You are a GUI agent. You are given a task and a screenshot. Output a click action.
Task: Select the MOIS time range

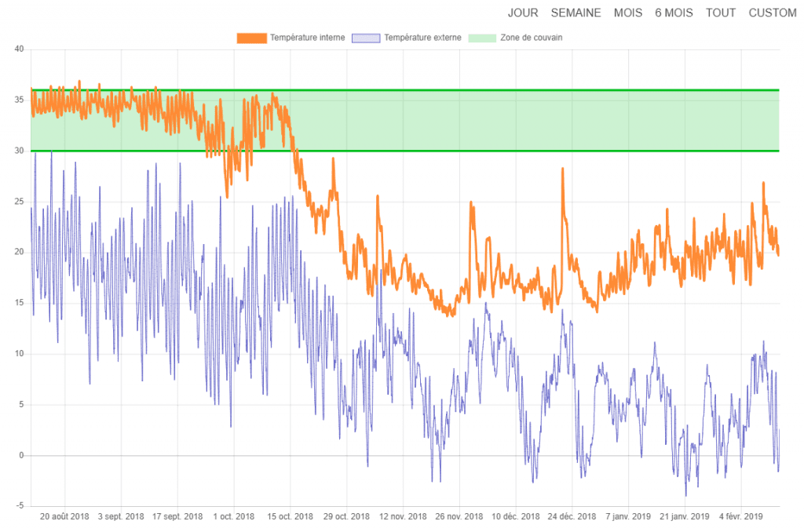(x=628, y=13)
